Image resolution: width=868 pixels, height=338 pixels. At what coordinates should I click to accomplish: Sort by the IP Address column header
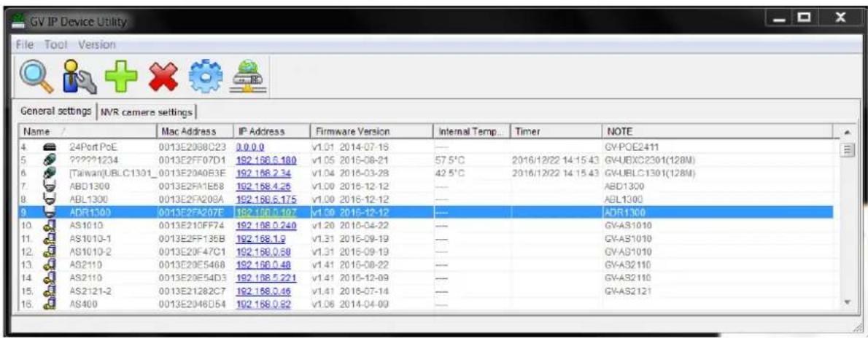coord(272,132)
